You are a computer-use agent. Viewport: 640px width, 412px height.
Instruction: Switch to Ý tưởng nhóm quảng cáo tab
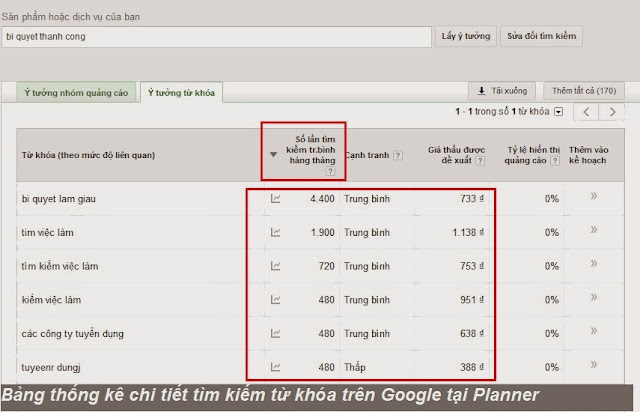[x=76, y=93]
